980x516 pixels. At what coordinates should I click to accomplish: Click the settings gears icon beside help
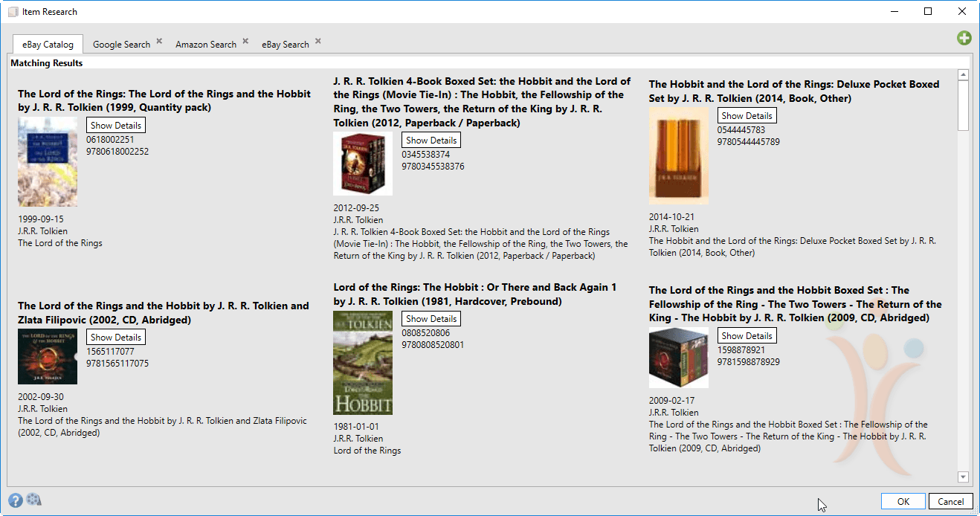33,500
